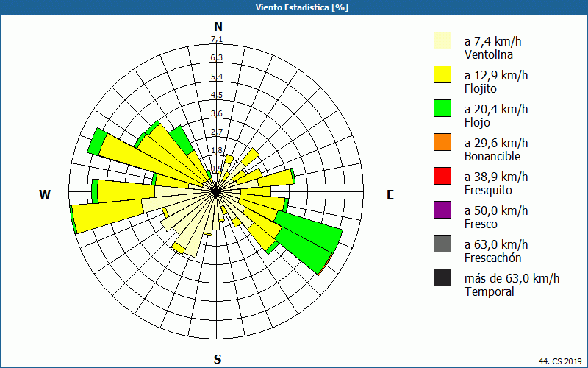Viewport: 588px width, 368px height.
Task: Click the Temporal black legend swatch
Action: tap(442, 277)
